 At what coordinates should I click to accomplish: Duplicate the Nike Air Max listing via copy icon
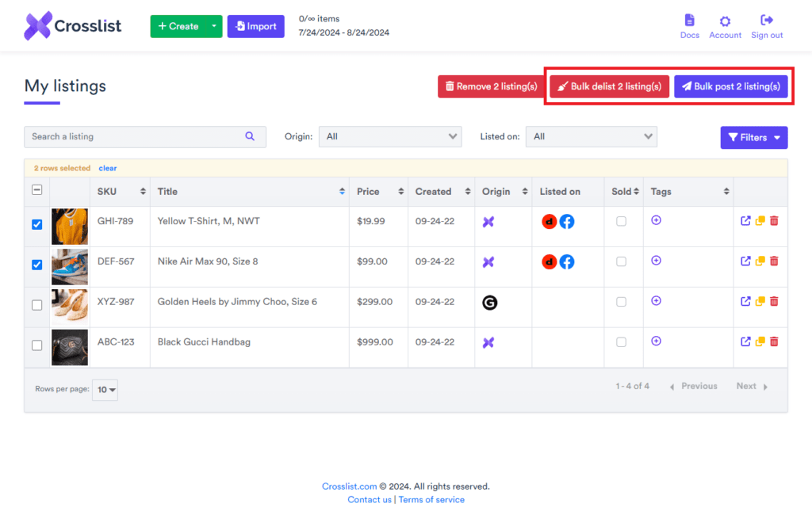760,261
